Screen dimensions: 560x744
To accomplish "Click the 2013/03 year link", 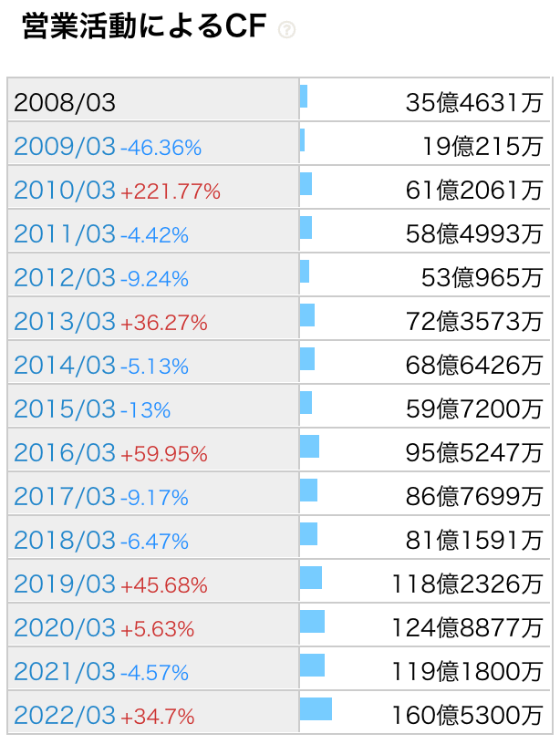I will coord(65,322).
